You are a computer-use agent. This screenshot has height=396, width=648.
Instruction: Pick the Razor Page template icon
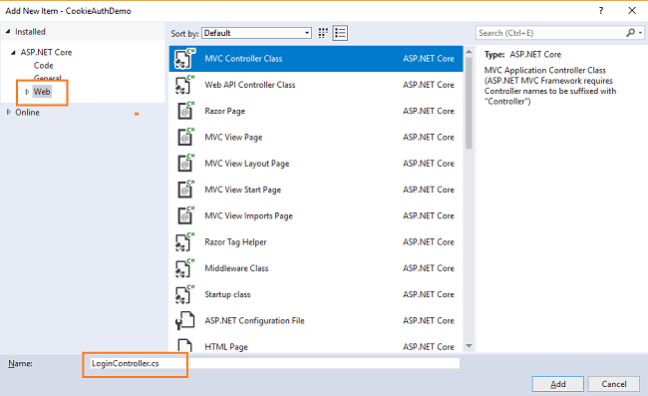[x=185, y=111]
